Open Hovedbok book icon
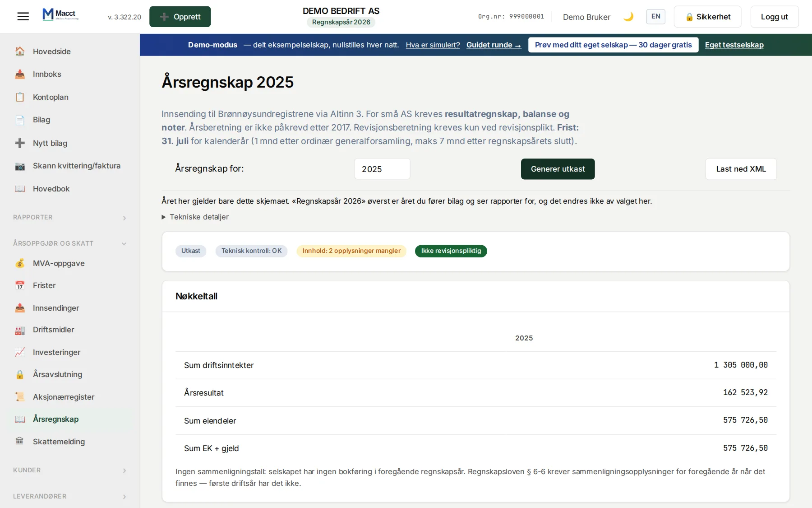812x508 pixels. 20,189
